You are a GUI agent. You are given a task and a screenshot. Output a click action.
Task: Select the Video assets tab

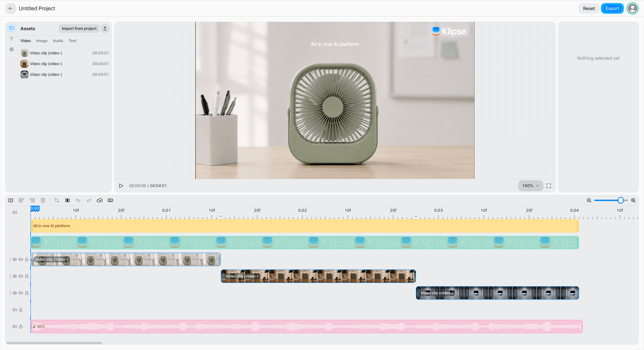25,41
